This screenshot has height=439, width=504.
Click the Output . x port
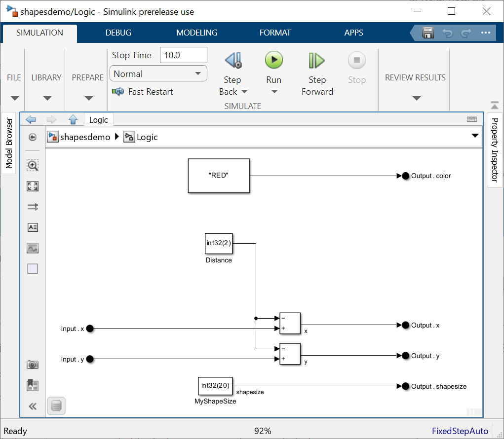click(406, 325)
